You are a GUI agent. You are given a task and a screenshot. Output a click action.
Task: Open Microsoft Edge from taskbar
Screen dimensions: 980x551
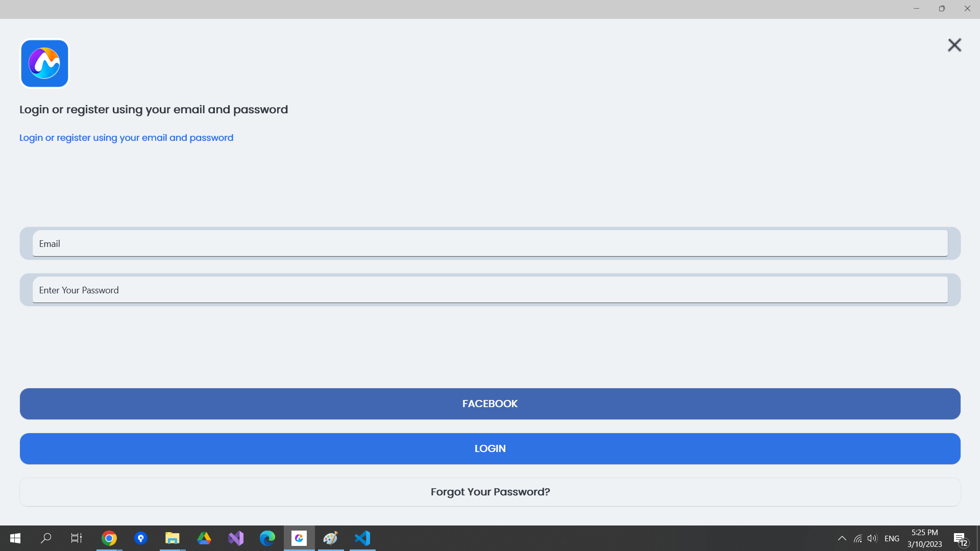coord(267,538)
